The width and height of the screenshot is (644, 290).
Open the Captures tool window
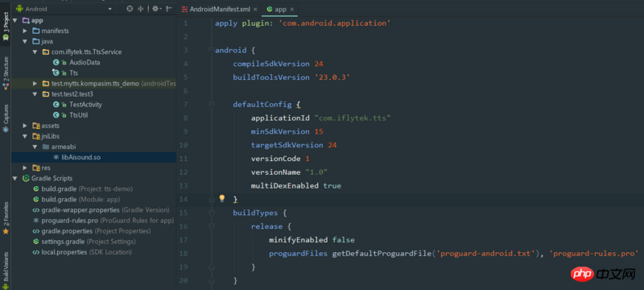tap(6, 118)
